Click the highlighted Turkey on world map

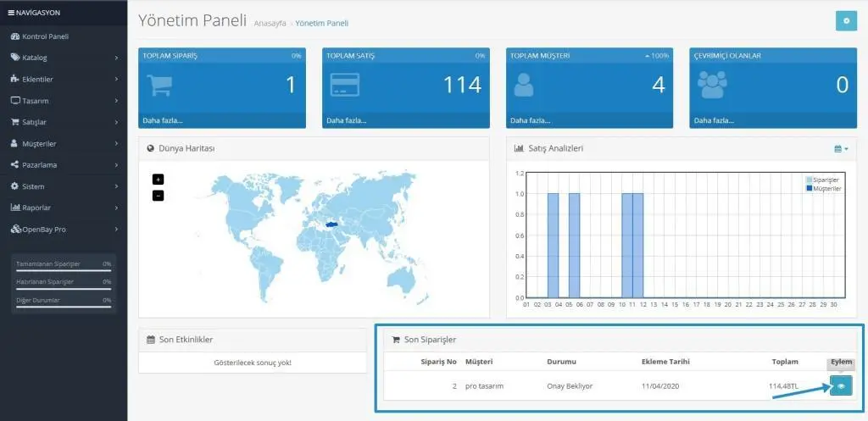[x=332, y=224]
